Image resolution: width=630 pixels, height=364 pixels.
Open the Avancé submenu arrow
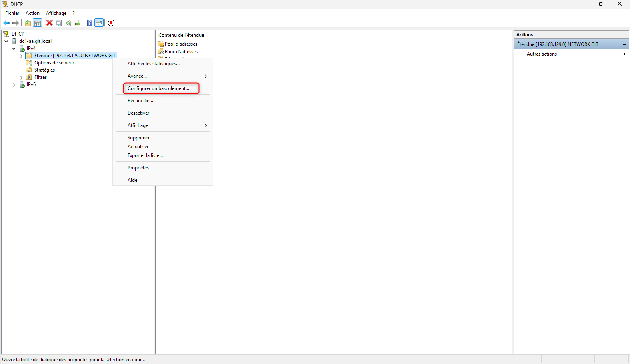(x=206, y=76)
